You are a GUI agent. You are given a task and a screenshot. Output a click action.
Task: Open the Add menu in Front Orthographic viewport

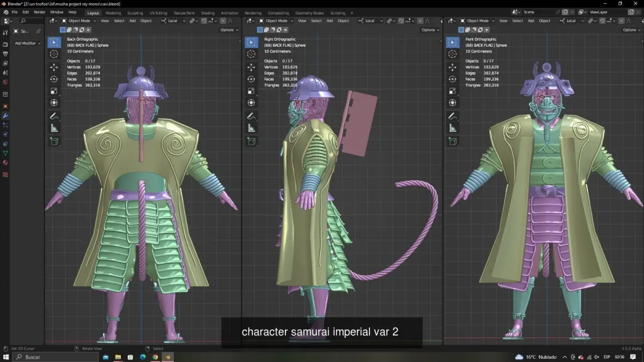point(531,21)
